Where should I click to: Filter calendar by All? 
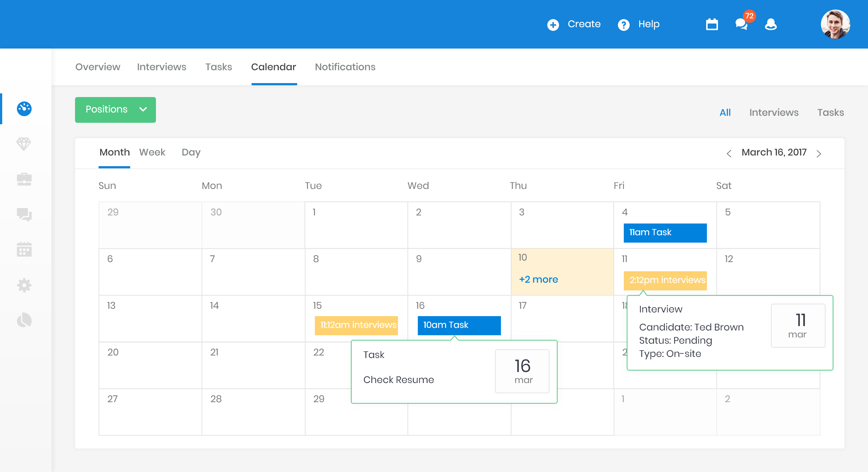(x=725, y=112)
